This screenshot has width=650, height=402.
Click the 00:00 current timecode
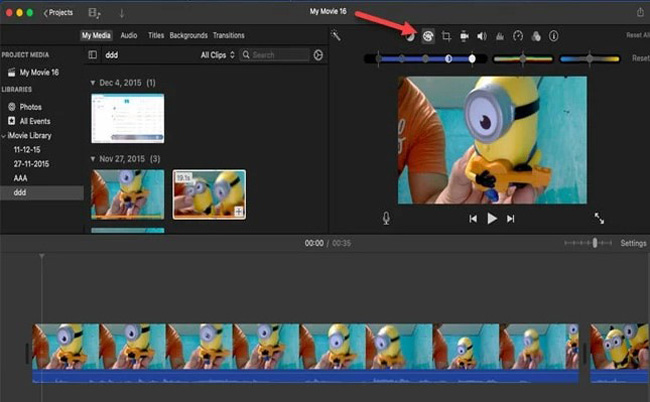(314, 243)
